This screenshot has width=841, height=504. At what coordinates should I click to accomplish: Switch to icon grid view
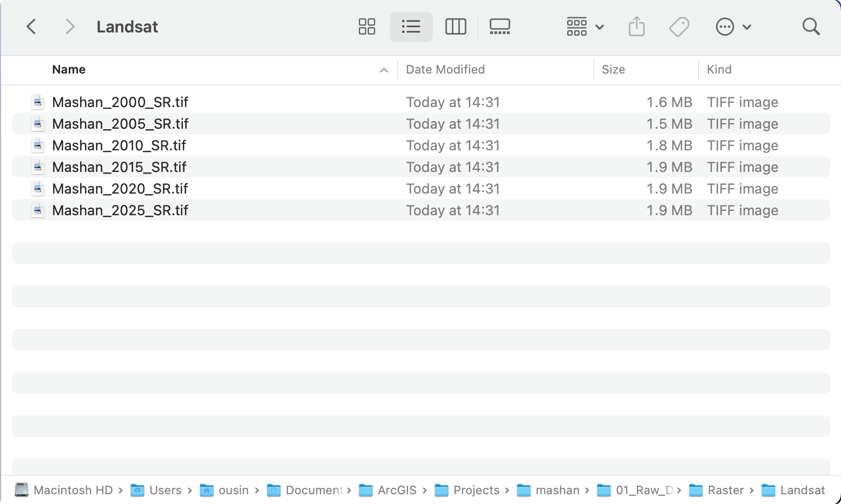367,26
